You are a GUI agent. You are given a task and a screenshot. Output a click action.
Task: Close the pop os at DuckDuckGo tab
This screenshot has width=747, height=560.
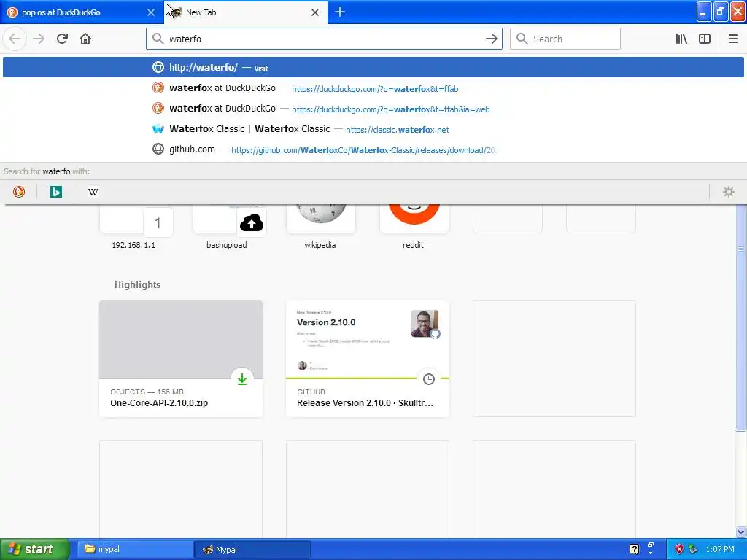pyautogui.click(x=151, y=12)
